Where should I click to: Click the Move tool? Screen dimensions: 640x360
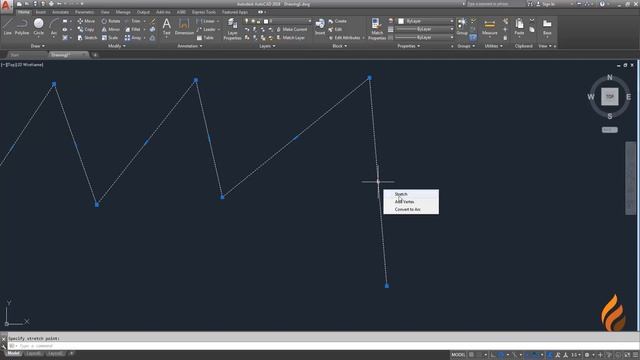click(86, 21)
